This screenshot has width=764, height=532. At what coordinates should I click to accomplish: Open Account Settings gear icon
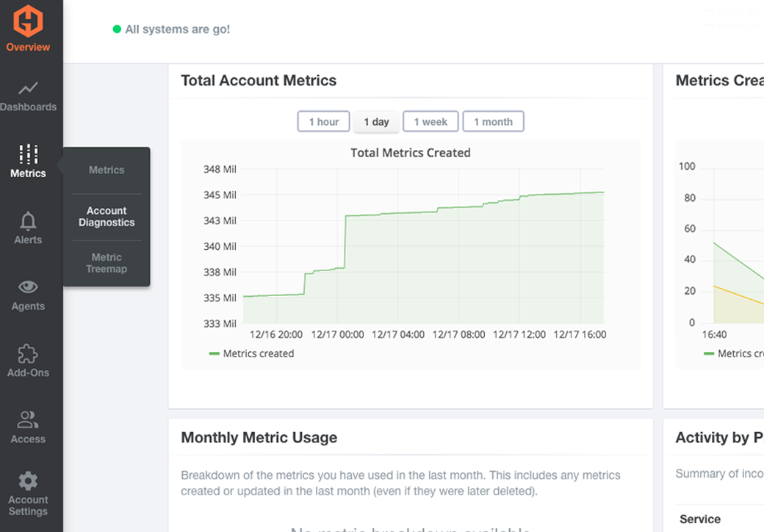[28, 481]
